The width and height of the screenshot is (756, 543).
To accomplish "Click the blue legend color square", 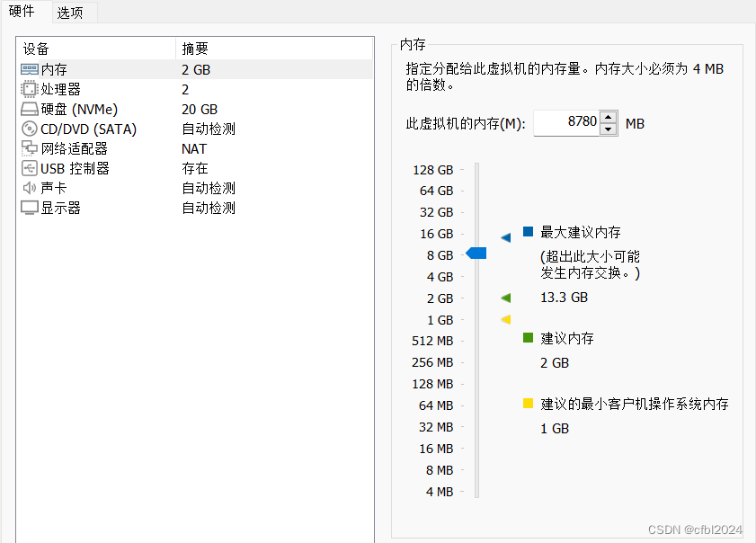I will (x=528, y=231).
